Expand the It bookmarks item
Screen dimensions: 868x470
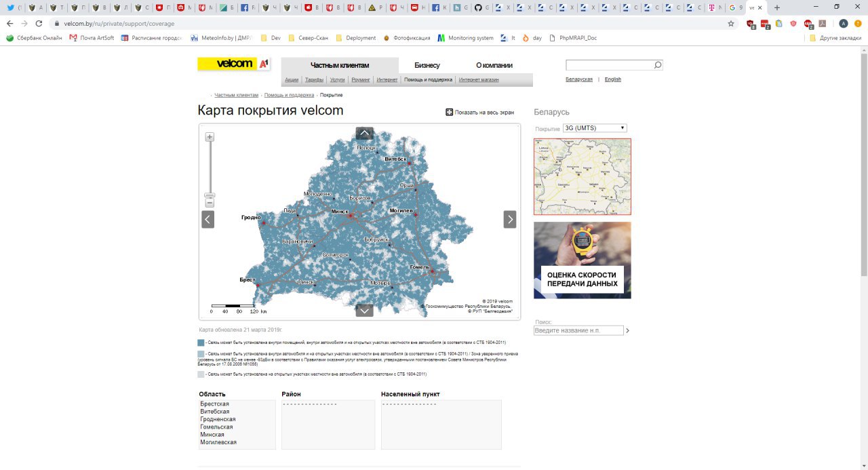click(508, 38)
